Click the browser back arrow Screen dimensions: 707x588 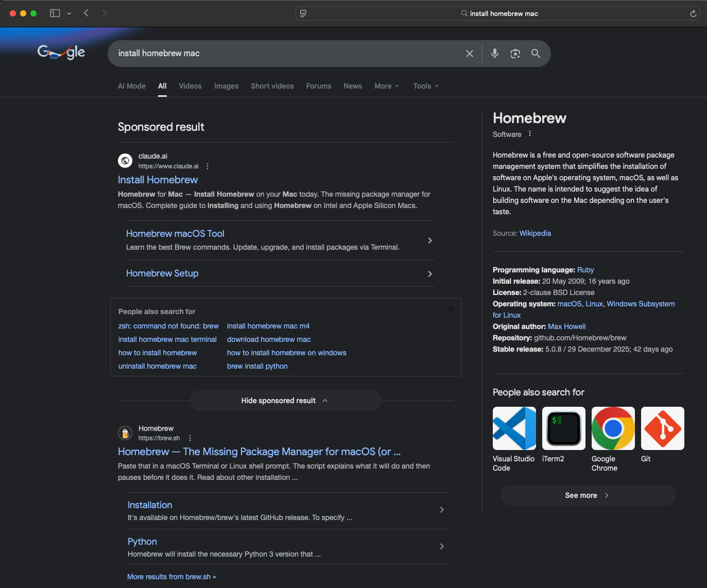click(x=86, y=13)
